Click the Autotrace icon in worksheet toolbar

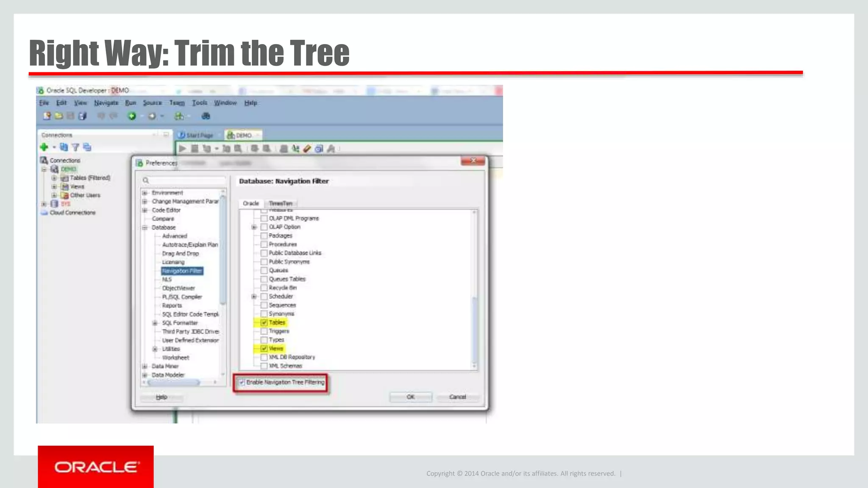click(x=226, y=149)
